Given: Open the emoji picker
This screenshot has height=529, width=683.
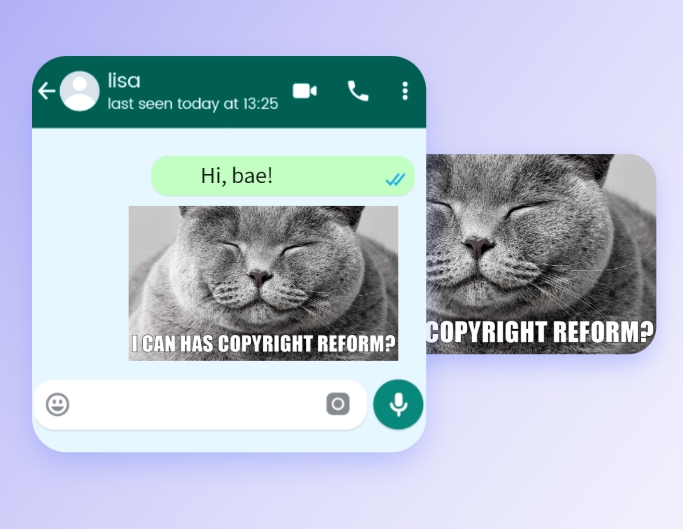Looking at the screenshot, I should pyautogui.click(x=57, y=404).
